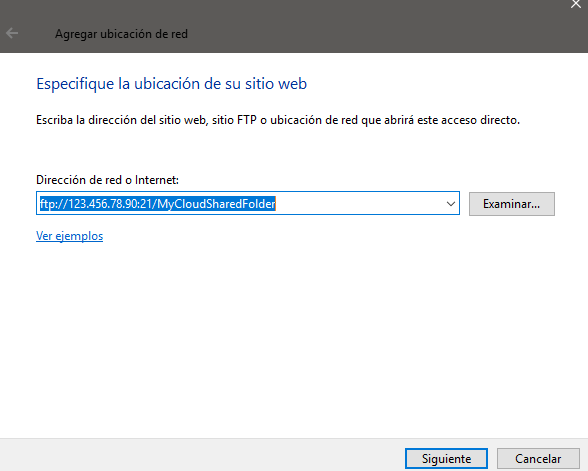Continue with the Siguiente button
The image size is (588, 471).
(x=446, y=458)
